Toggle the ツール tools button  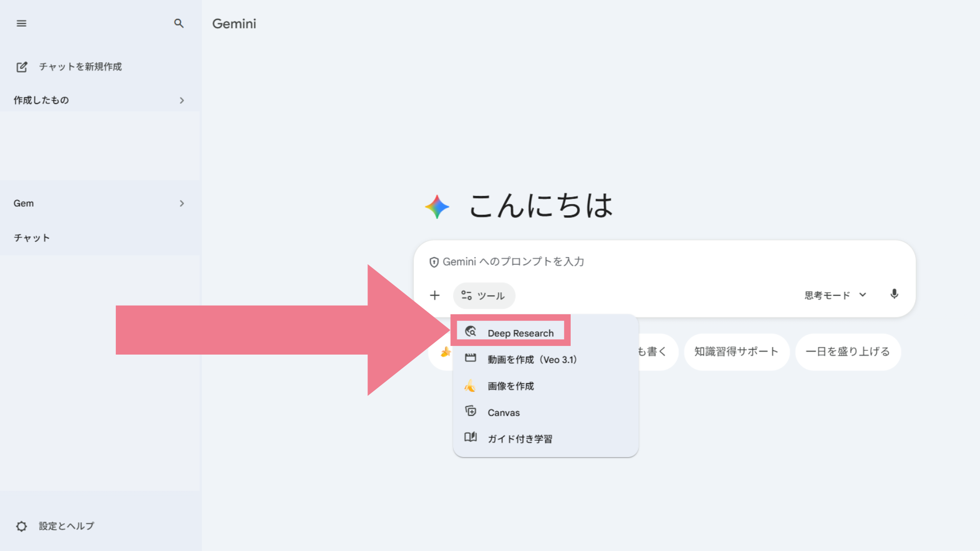(x=483, y=296)
